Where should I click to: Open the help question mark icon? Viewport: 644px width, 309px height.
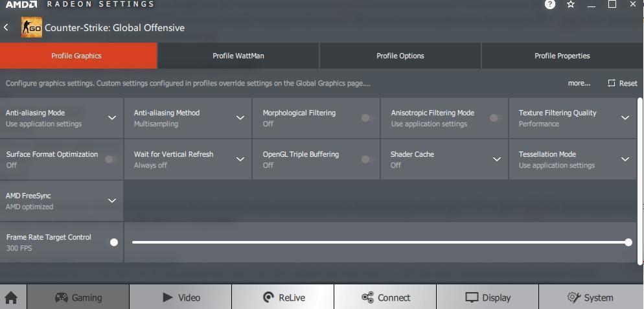pyautogui.click(x=550, y=5)
